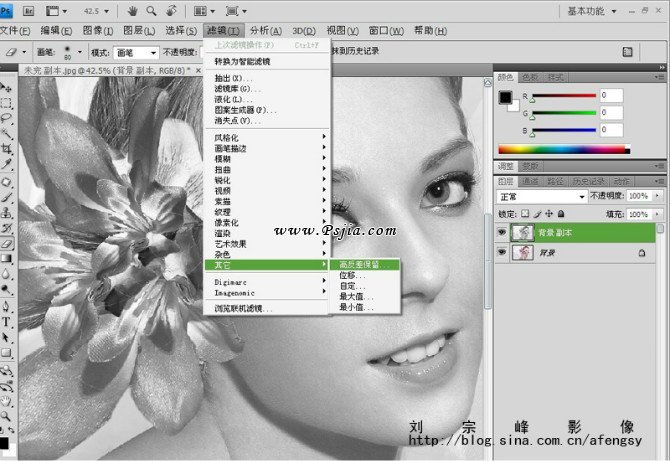The image size is (670, 461).
Task: Select the Gradient tool
Action: click(6, 258)
